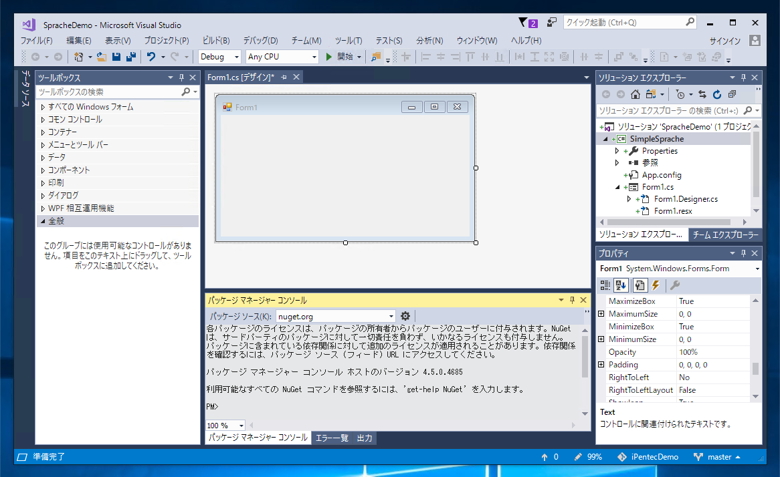Viewport: 780px width, 477px height.
Task: Click the master branch button
Action: [717, 457]
